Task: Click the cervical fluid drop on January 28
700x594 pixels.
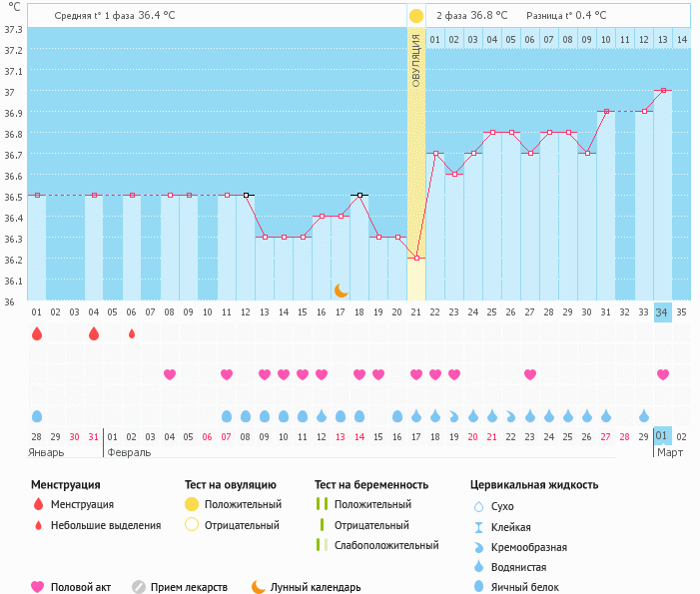Action: 37,416
